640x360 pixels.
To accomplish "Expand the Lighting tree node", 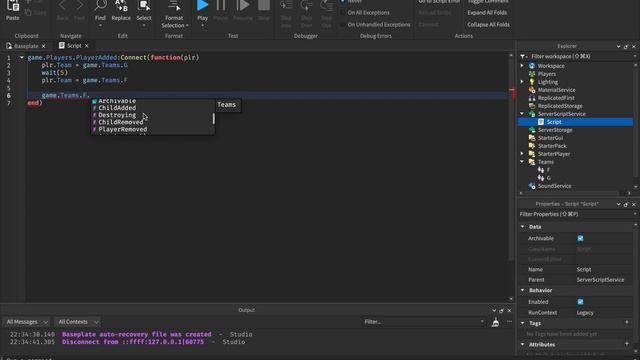I will 522,82.
